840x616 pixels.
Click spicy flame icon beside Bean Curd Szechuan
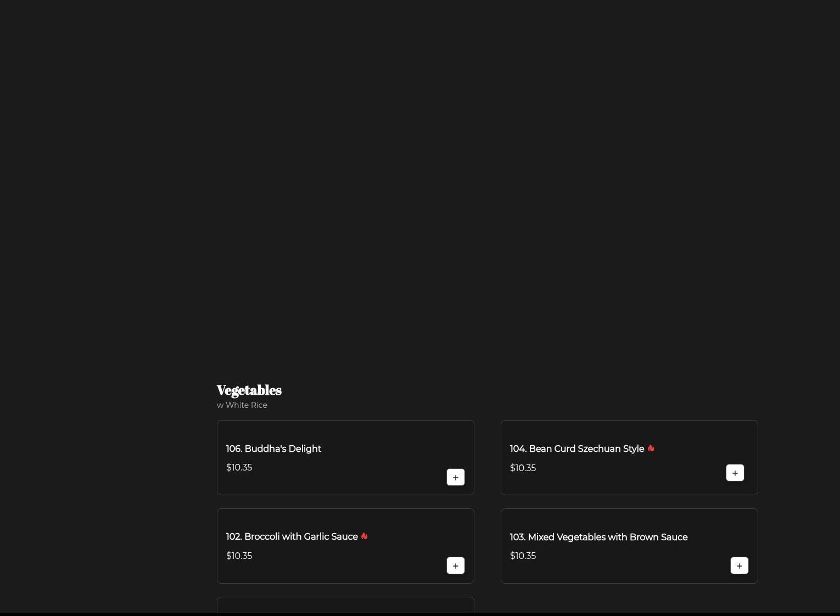click(x=651, y=449)
